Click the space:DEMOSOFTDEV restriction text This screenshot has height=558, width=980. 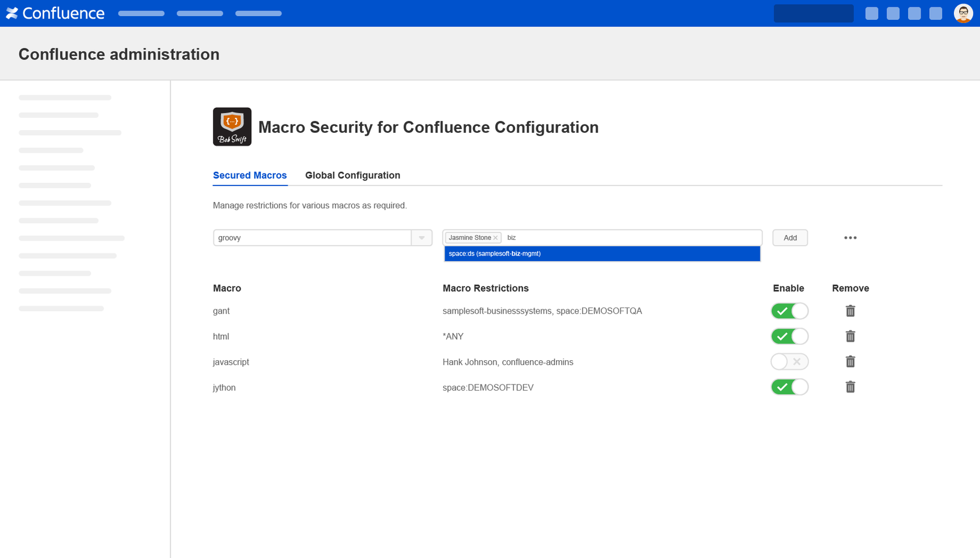pyautogui.click(x=488, y=387)
